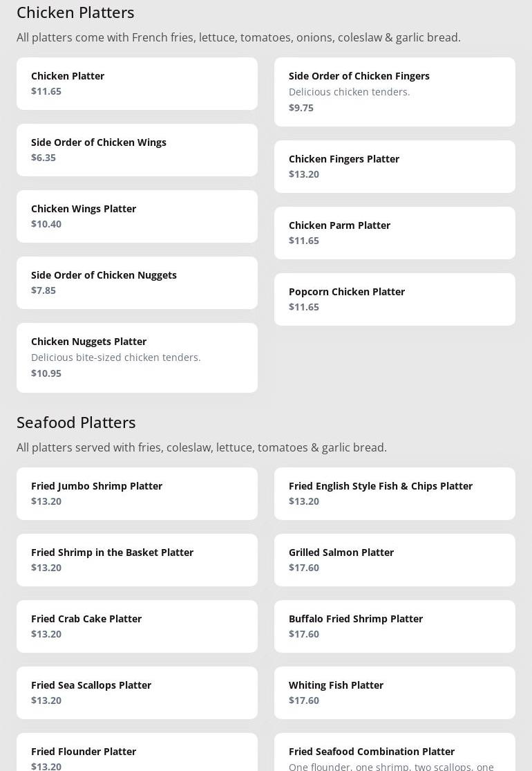This screenshot has width=532, height=771.
Task: Select the Fried Flounder Platter item
Action: point(137,755)
